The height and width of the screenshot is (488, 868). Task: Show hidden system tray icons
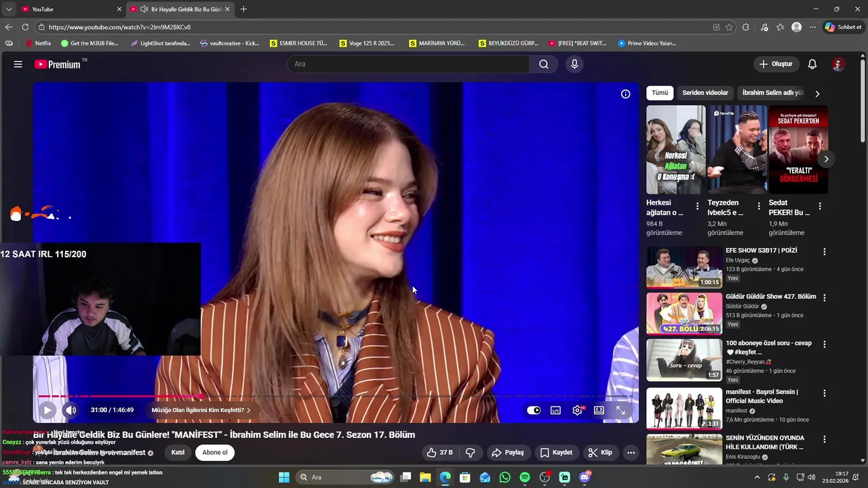(757, 477)
